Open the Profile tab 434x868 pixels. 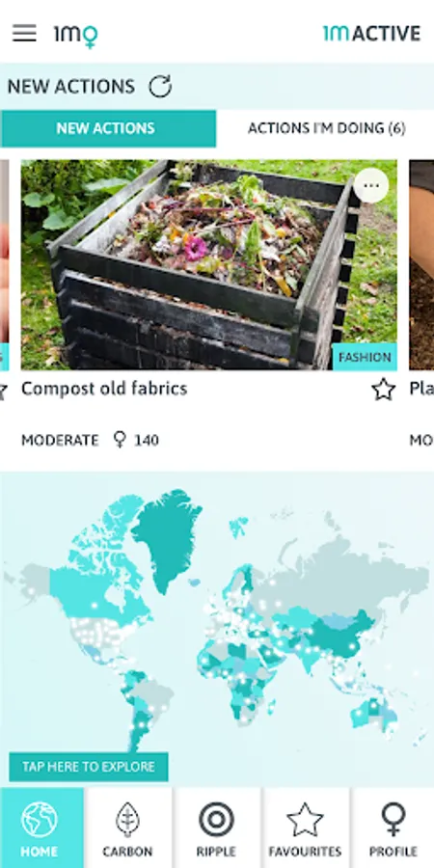click(x=393, y=828)
